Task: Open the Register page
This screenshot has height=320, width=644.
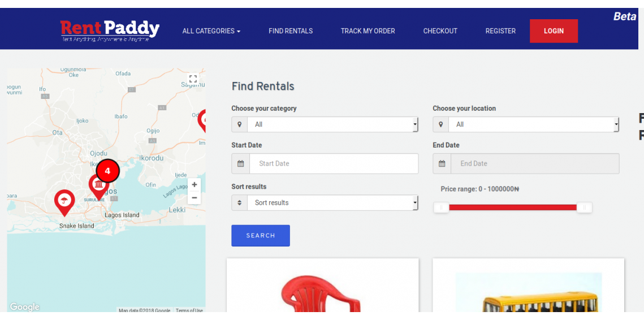Action: [x=500, y=31]
